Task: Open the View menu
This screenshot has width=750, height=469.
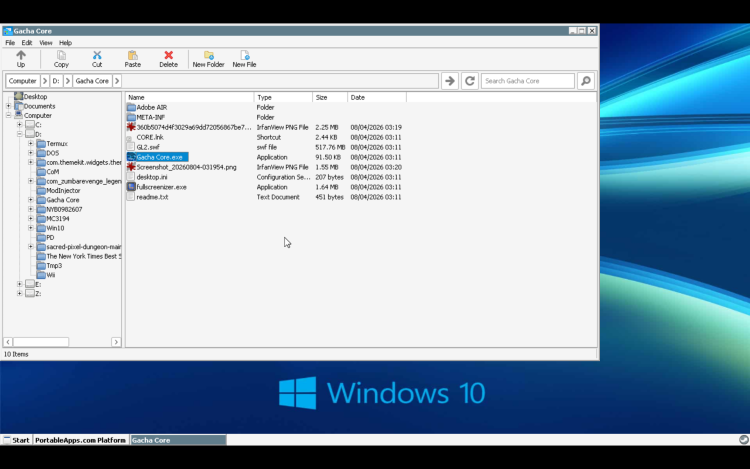Action: 45,43
